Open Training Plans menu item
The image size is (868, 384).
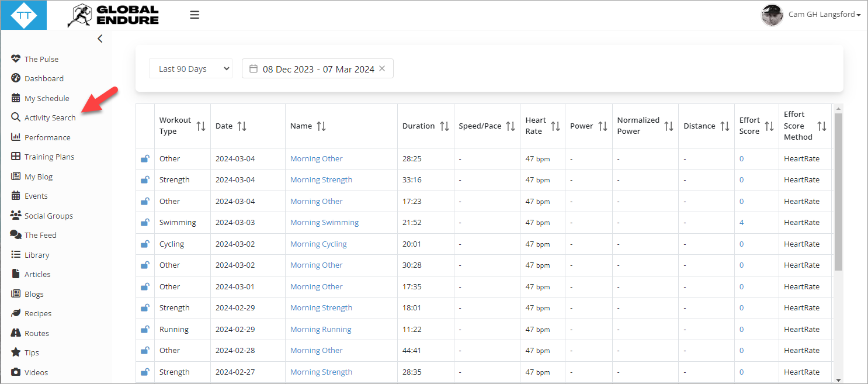point(49,157)
